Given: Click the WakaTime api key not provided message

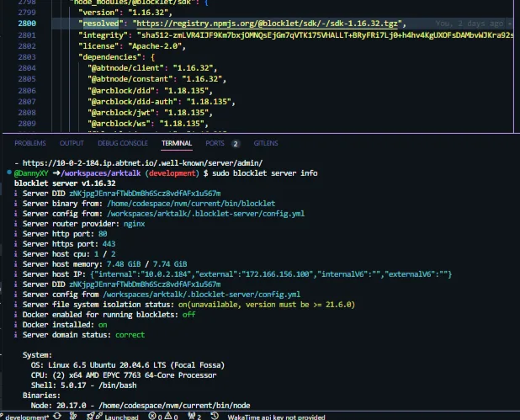Looking at the screenshot, I should pyautogui.click(x=276, y=417).
